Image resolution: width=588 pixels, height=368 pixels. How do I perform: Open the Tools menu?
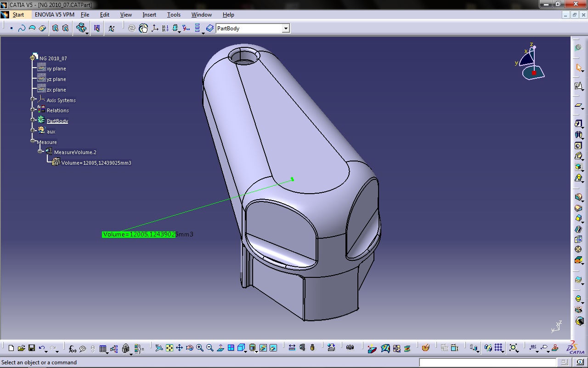pos(174,15)
